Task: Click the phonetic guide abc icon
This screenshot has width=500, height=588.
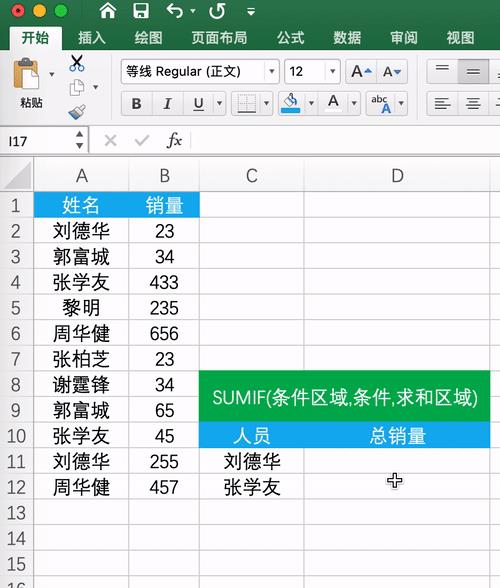Action: point(381,103)
